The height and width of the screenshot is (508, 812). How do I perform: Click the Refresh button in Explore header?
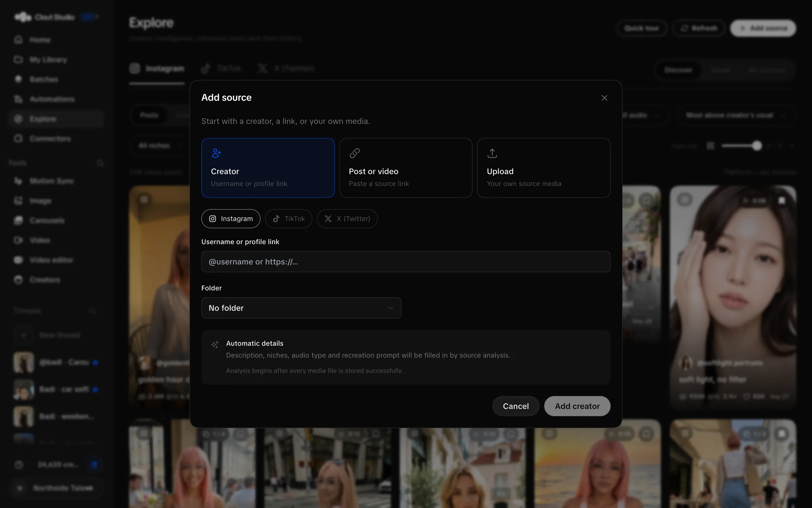click(699, 28)
